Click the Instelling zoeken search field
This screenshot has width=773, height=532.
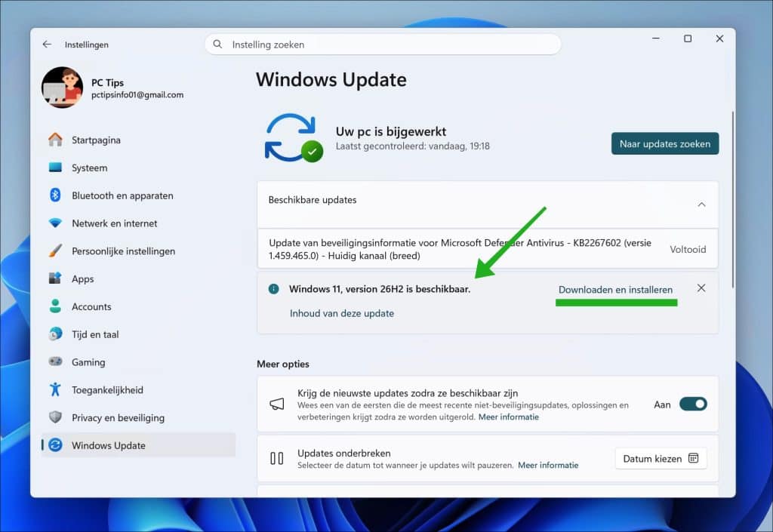coord(383,45)
